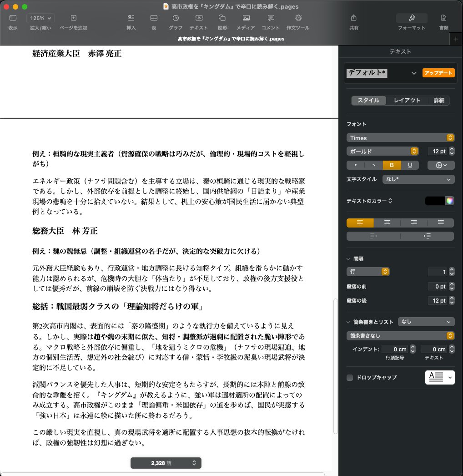Click the heading 総務大臣 林 芳正
Screen dimensions: 463x476
coord(65,231)
